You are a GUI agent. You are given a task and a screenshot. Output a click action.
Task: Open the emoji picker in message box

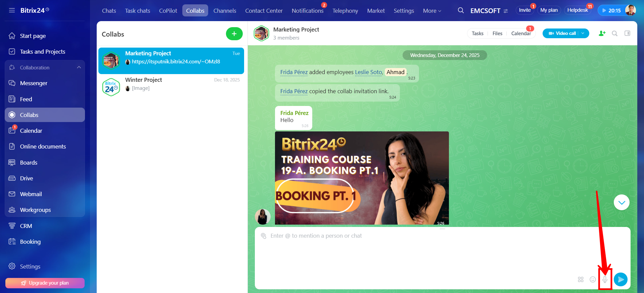593,280
